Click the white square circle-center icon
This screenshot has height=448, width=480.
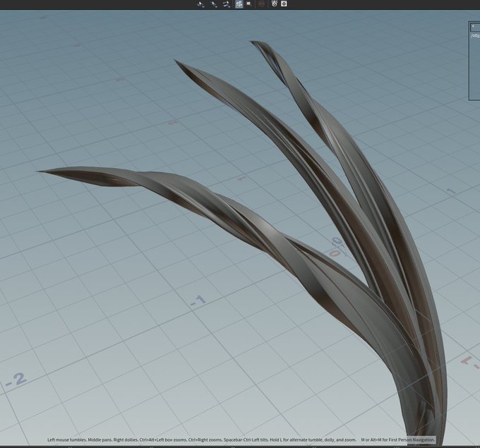284,4
